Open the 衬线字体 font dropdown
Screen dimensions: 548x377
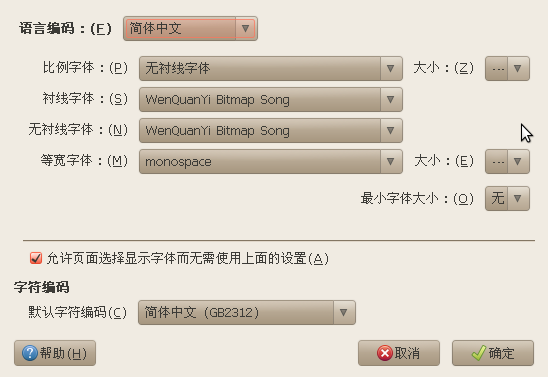pyautogui.click(x=271, y=100)
